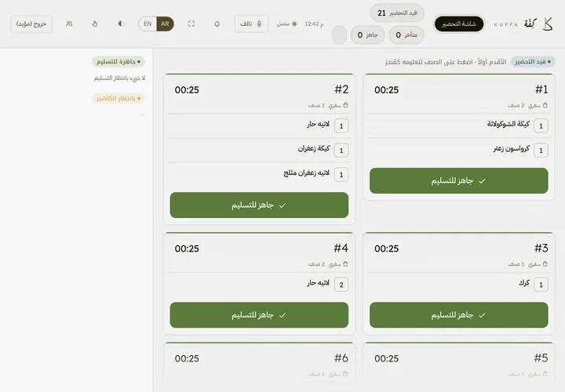Viewport: 565px width, 392px height.
Task: Click the 2 صنف label in order #1
Action: 516,106
